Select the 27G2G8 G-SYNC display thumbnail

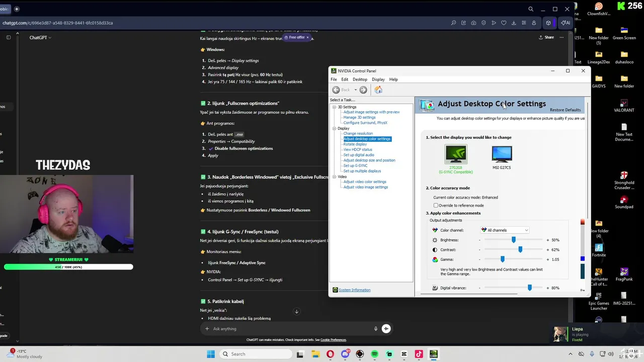(456, 154)
